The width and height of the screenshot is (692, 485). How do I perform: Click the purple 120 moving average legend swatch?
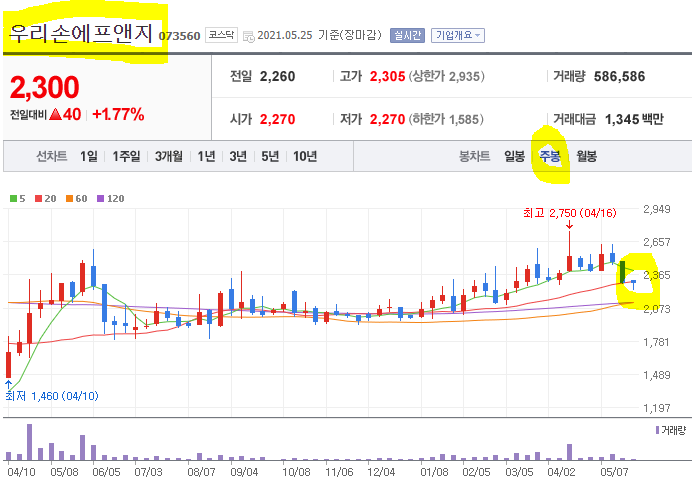(100, 199)
